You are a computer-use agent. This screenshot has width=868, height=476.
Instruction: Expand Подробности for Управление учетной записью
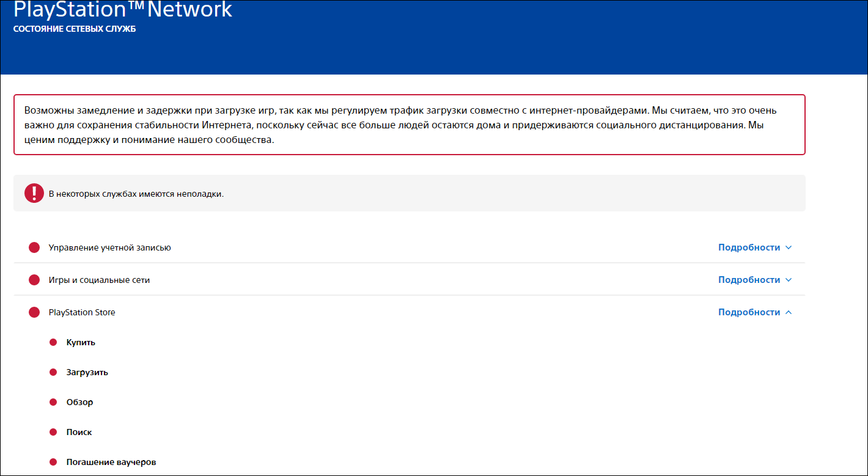click(754, 247)
